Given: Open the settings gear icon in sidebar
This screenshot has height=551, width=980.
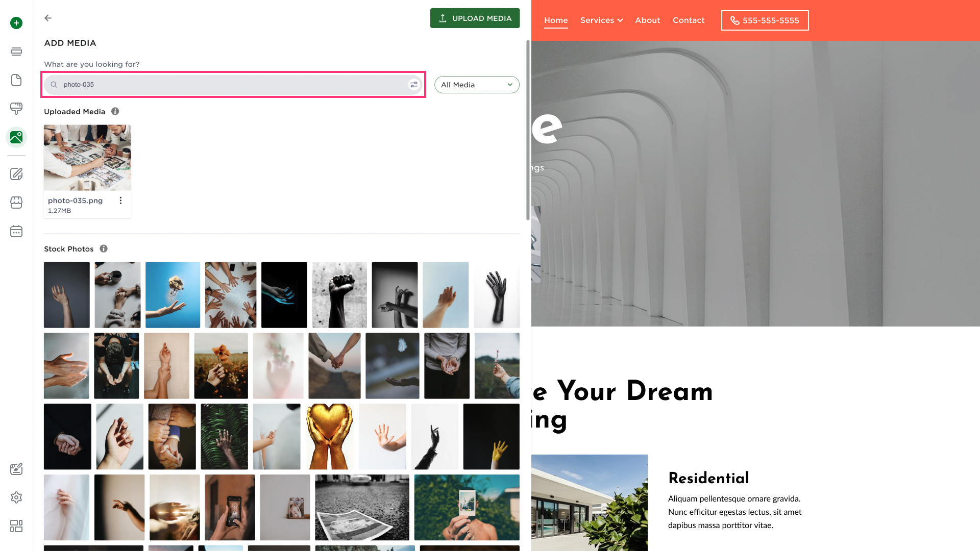Looking at the screenshot, I should (16, 497).
